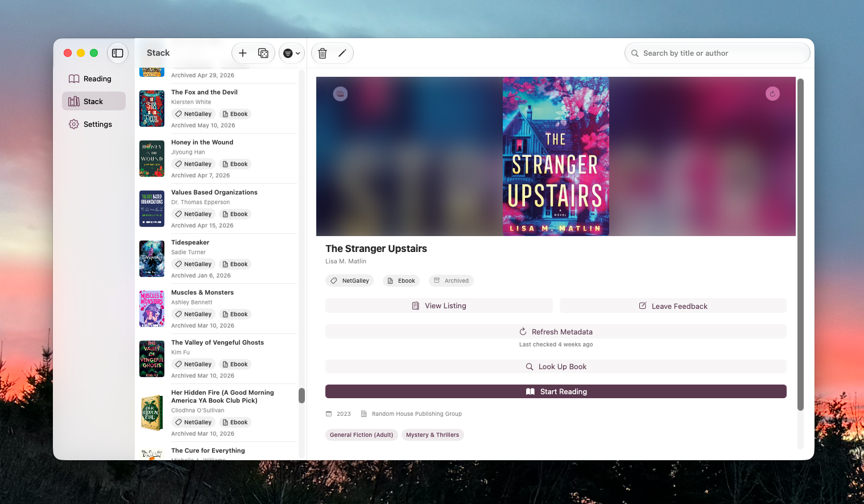Open Settings from the sidebar
Screen dimensions: 864x504
tap(94, 124)
